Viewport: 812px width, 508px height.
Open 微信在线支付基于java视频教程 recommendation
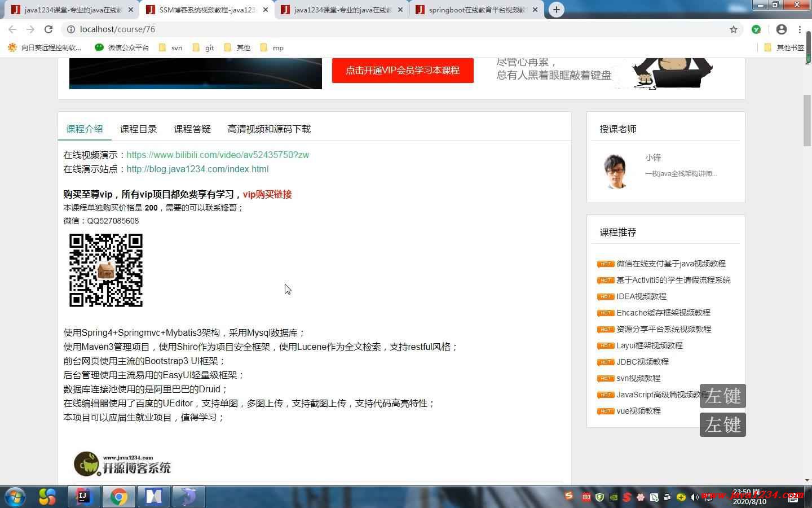(671, 264)
